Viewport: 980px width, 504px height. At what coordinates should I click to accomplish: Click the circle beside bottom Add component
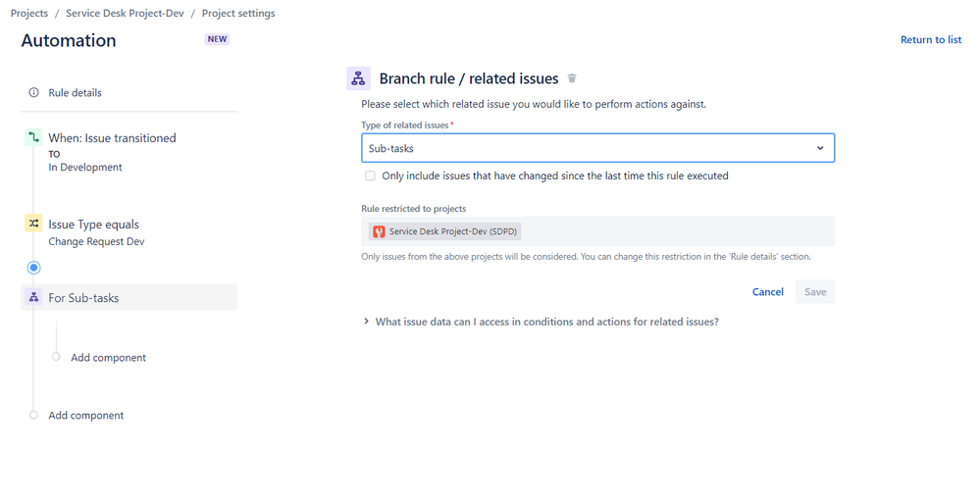point(33,415)
